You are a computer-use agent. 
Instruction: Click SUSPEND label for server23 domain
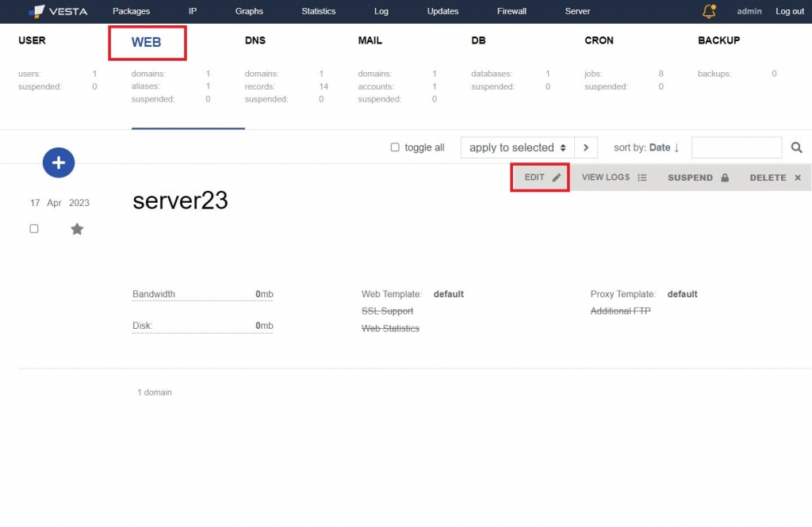point(691,178)
